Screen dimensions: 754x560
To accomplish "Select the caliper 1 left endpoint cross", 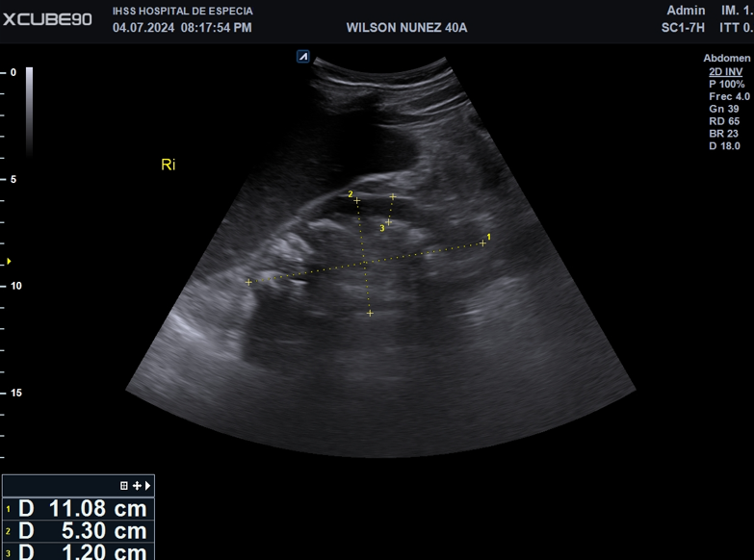I will tap(248, 282).
